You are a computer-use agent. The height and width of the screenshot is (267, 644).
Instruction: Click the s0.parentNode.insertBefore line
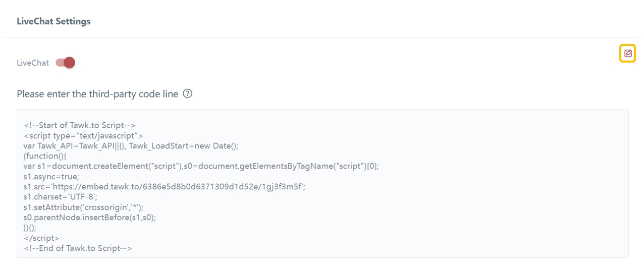tap(89, 218)
